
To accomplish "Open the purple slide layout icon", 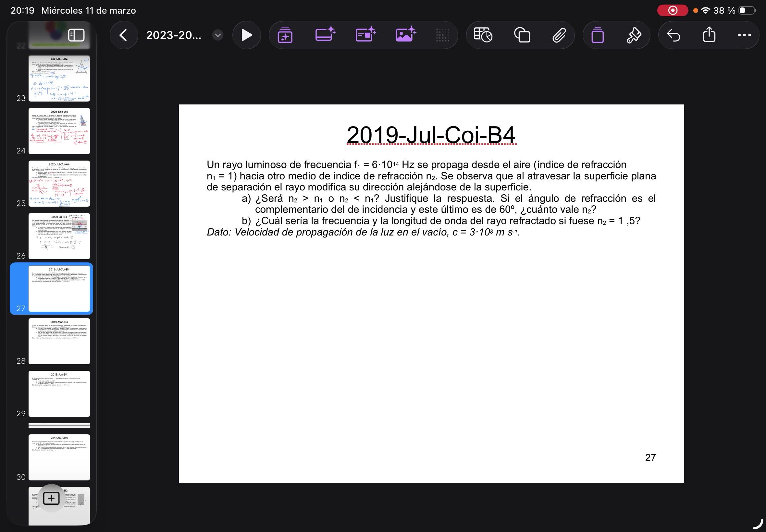I will (597, 35).
